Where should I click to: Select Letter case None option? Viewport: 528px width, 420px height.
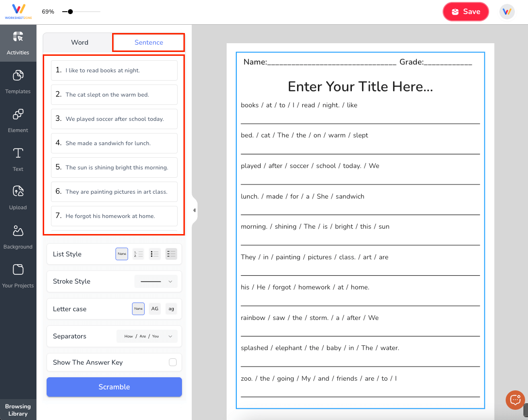138,308
